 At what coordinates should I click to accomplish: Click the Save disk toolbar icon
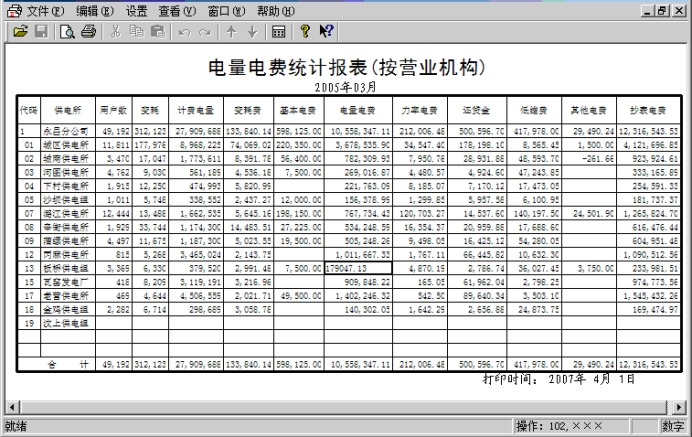[41, 32]
